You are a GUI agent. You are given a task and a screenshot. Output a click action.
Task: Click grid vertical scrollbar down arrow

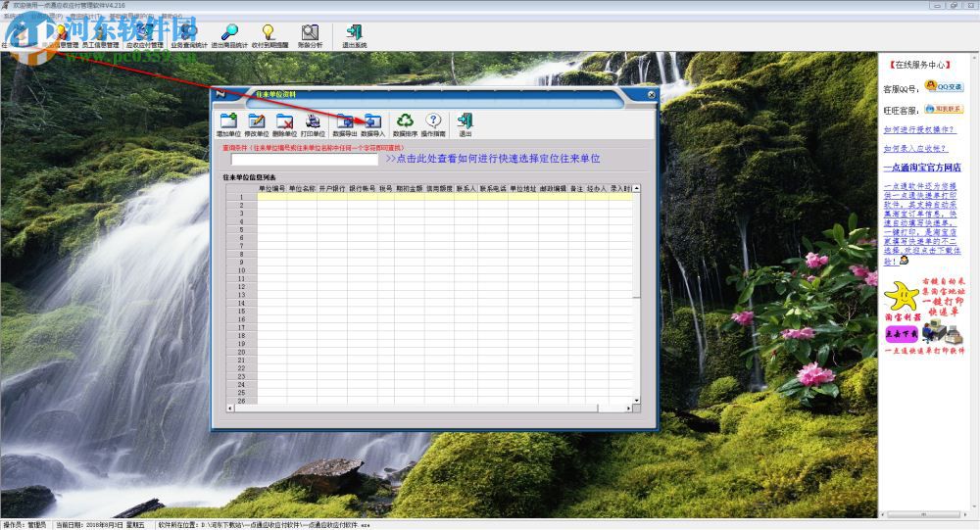tap(636, 400)
